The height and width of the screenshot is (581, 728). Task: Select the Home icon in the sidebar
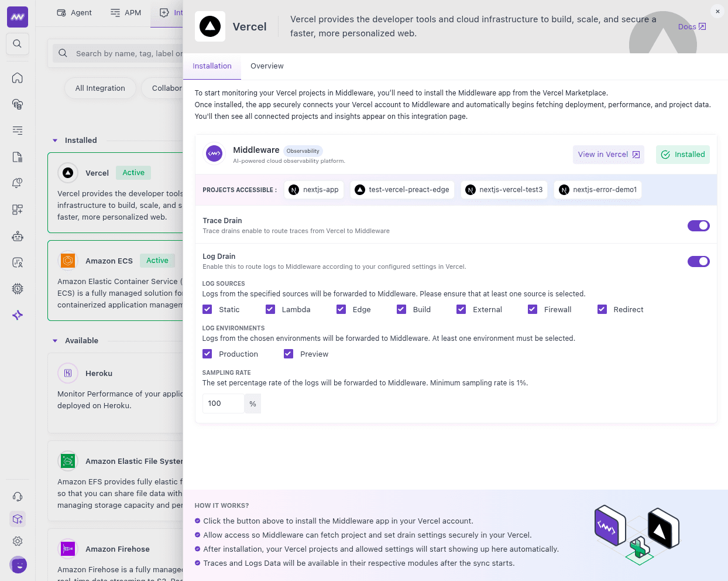click(x=18, y=77)
